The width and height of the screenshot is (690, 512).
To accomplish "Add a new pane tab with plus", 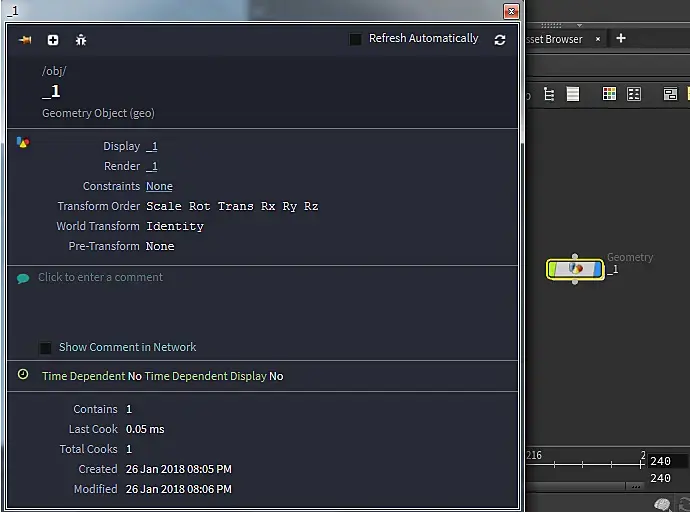I will pos(621,38).
